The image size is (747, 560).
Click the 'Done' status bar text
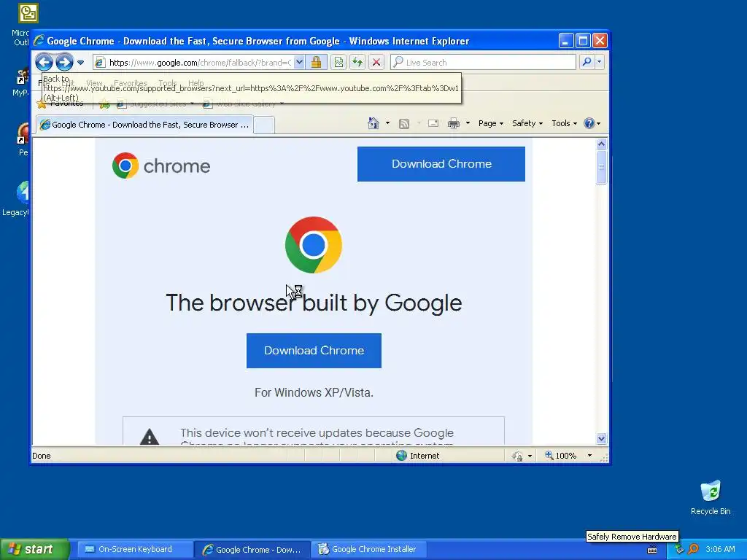tap(42, 456)
